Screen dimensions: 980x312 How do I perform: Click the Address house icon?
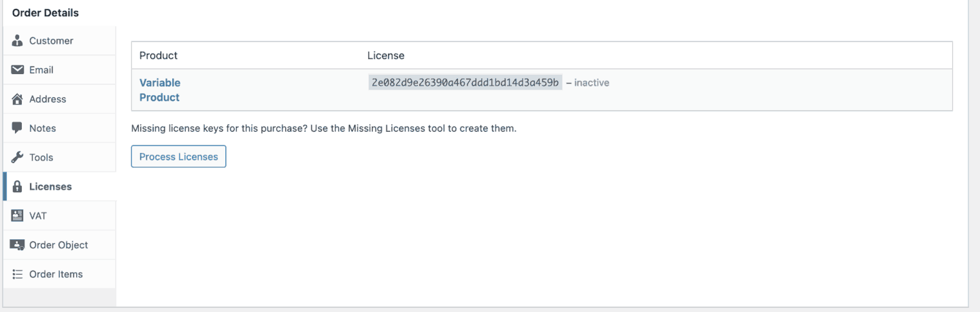pos(18,99)
